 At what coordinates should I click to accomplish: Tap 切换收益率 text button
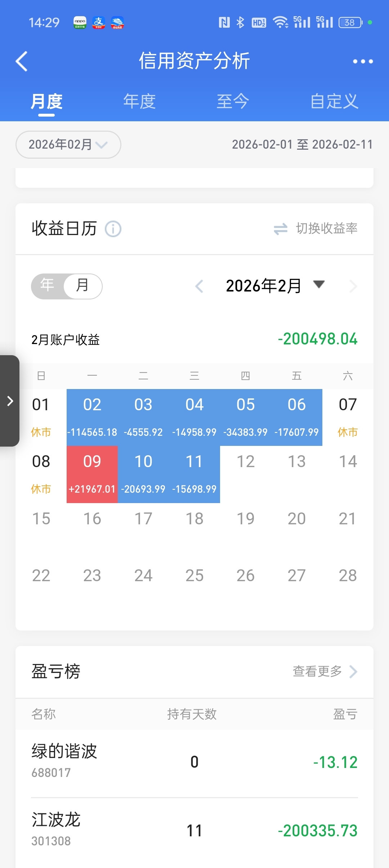pos(326,229)
